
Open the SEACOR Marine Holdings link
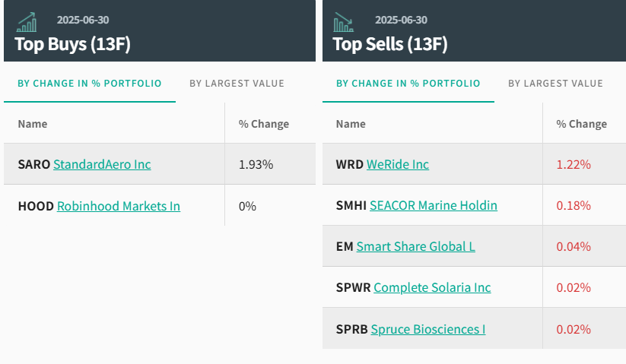[x=434, y=205]
